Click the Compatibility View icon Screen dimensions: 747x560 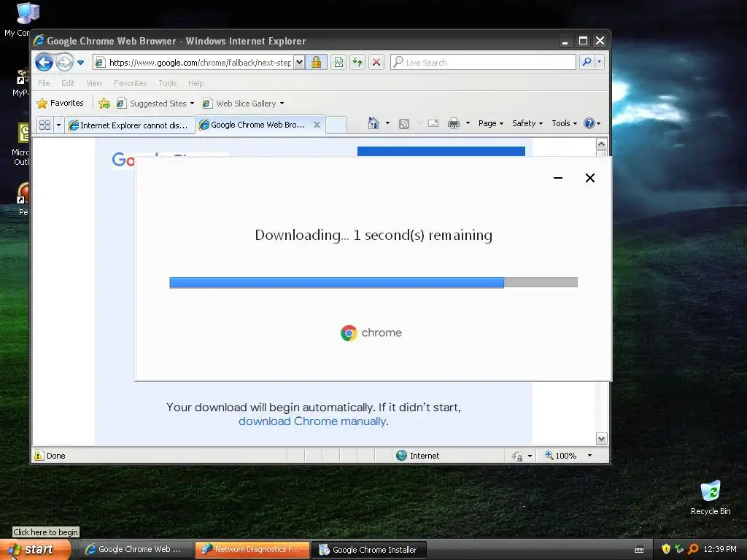pos(338,63)
